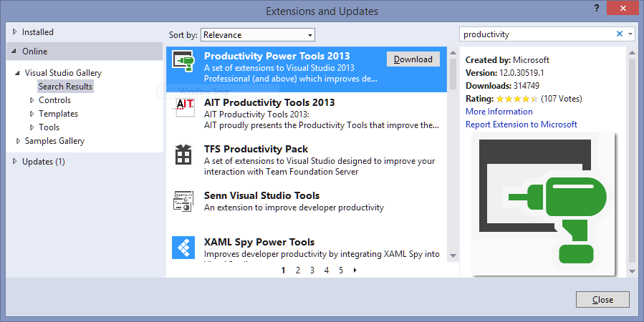Click the TFS Productivity Pack gift icon
Screen dimensions: 644x322
[x=183, y=155]
